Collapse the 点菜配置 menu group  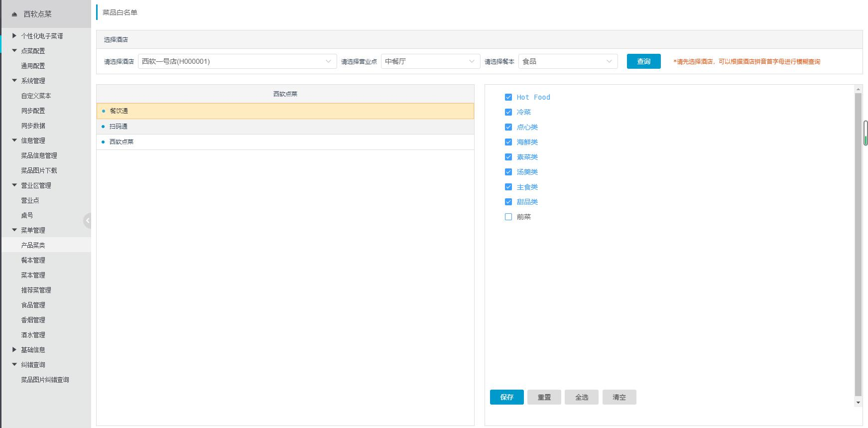(14, 51)
